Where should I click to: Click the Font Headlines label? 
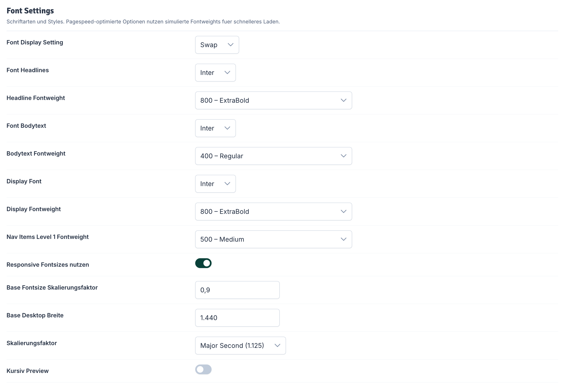click(x=28, y=70)
